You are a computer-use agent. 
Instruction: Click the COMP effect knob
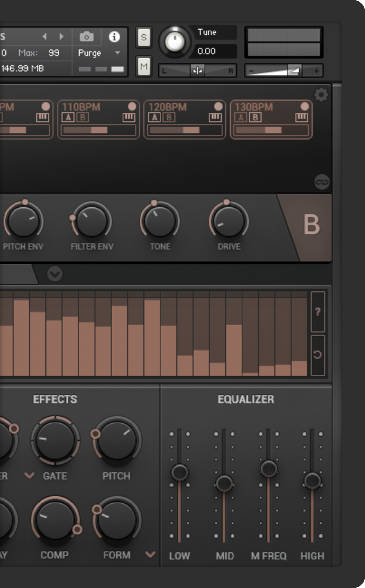click(x=55, y=521)
